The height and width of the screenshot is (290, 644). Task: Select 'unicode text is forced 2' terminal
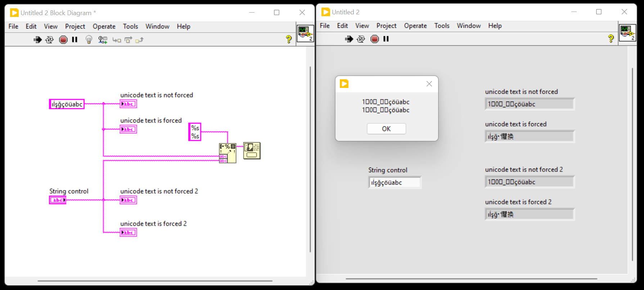coord(128,232)
